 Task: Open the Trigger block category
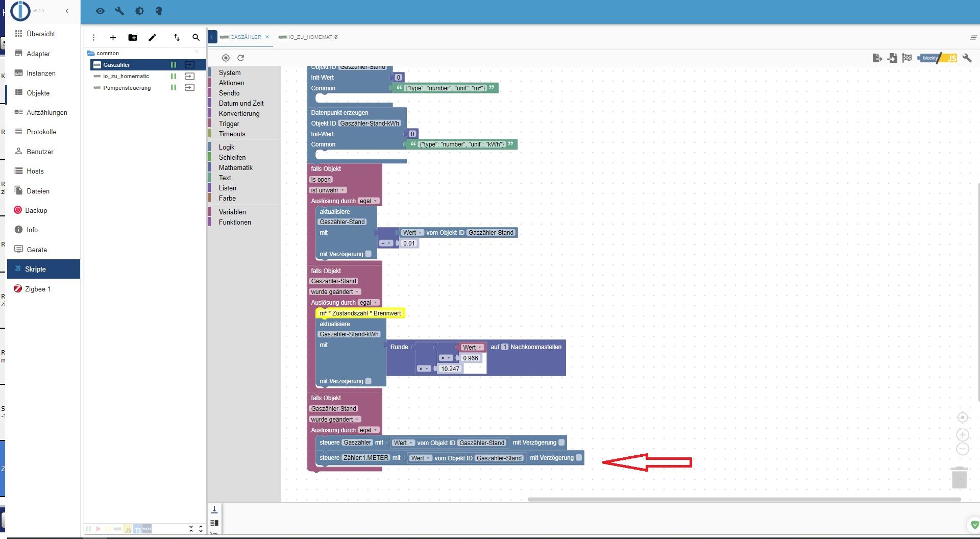229,124
